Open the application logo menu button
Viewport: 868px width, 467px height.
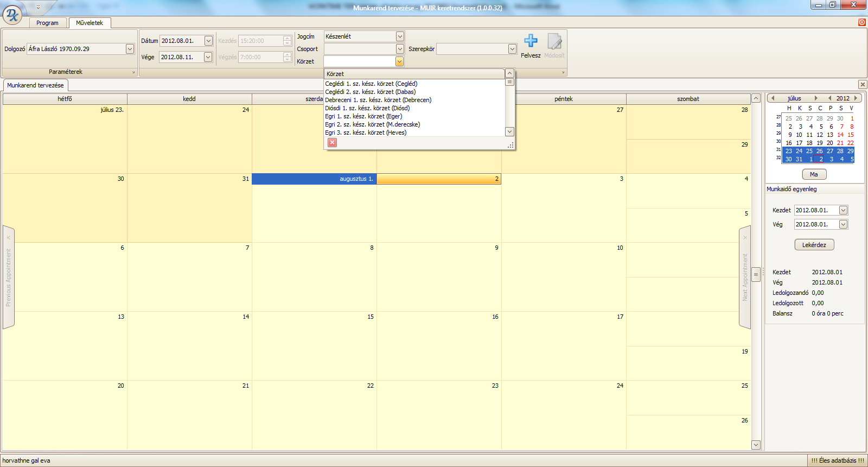pyautogui.click(x=12, y=15)
